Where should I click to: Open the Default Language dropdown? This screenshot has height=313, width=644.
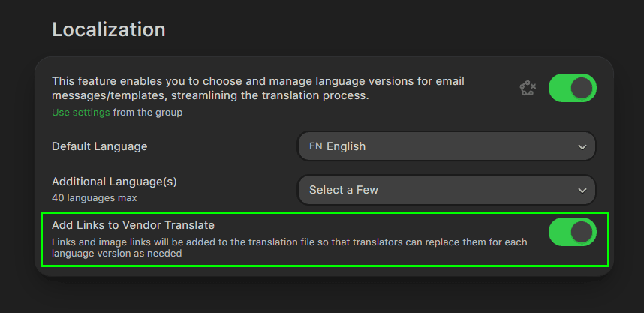[x=447, y=146]
